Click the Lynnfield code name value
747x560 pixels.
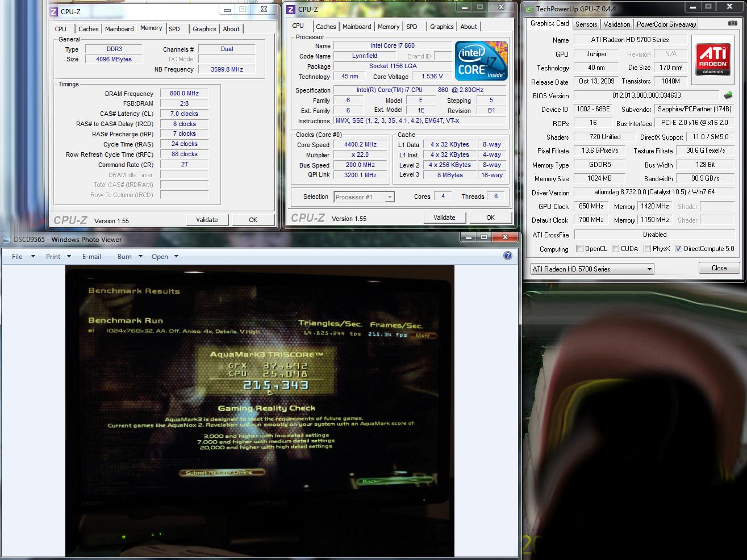click(364, 56)
